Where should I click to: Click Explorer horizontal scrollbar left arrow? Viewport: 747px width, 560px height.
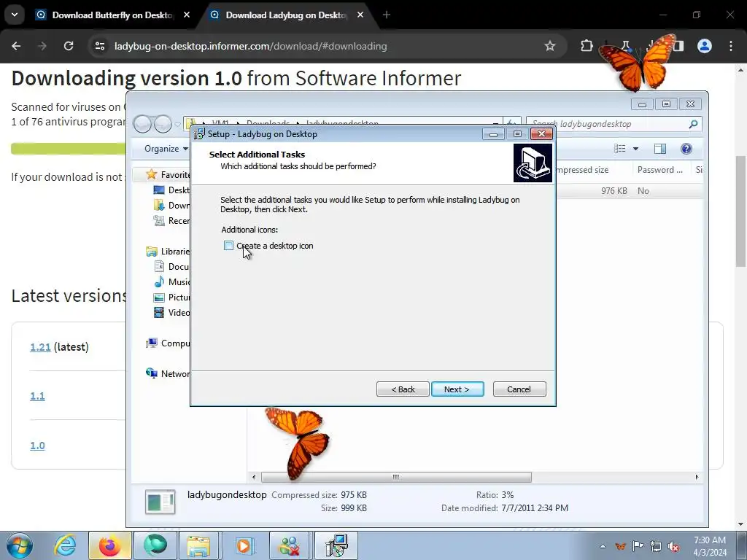click(x=254, y=477)
